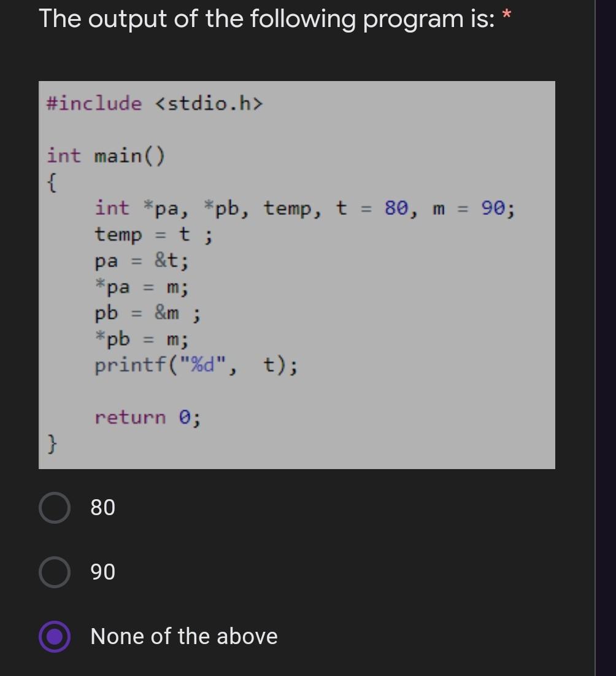Image resolution: width=616 pixels, height=676 pixels.
Task: Click the option label '90'
Action: (102, 572)
